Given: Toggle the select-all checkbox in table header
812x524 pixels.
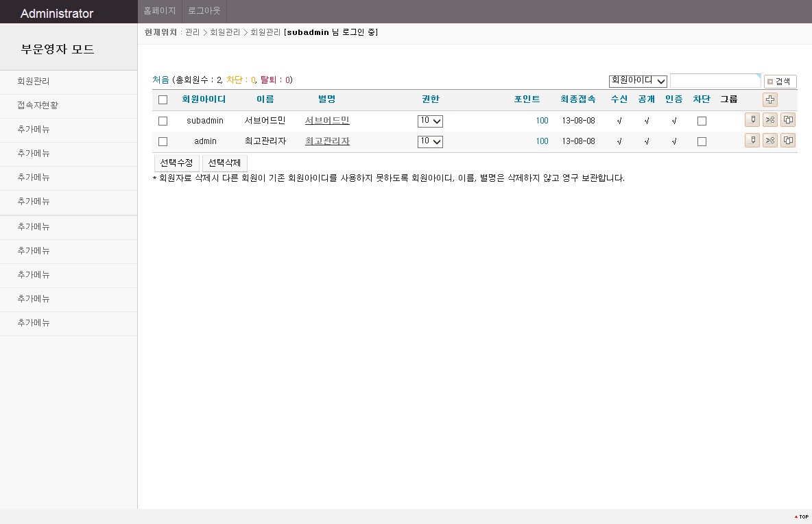Looking at the screenshot, I should (x=163, y=99).
